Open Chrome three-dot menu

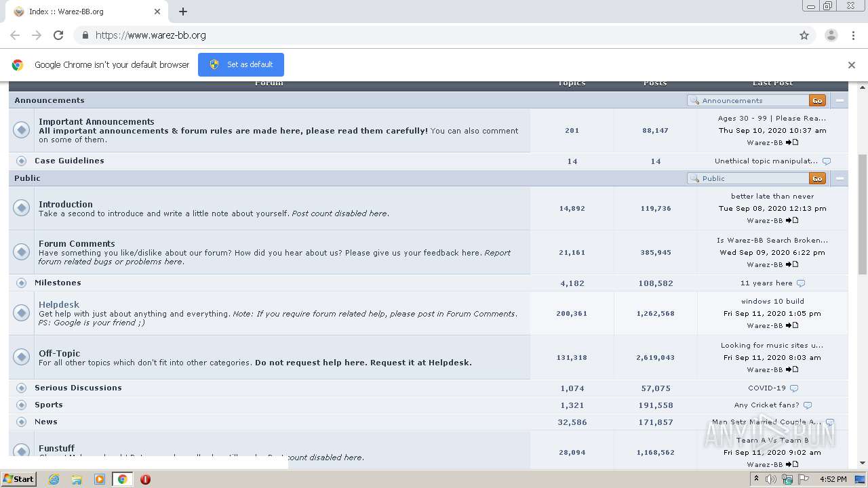(x=853, y=35)
